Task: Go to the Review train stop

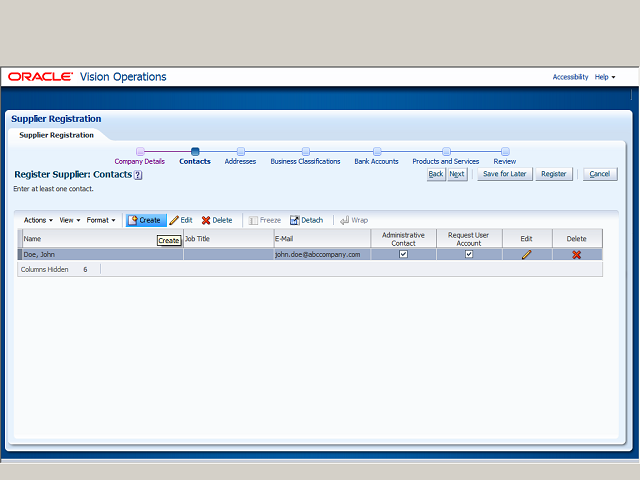Action: (x=505, y=156)
